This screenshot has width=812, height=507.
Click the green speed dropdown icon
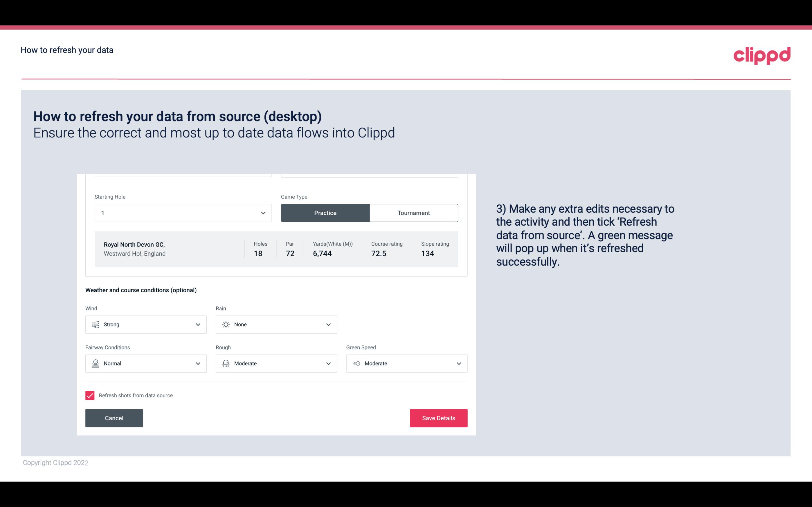pos(459,363)
